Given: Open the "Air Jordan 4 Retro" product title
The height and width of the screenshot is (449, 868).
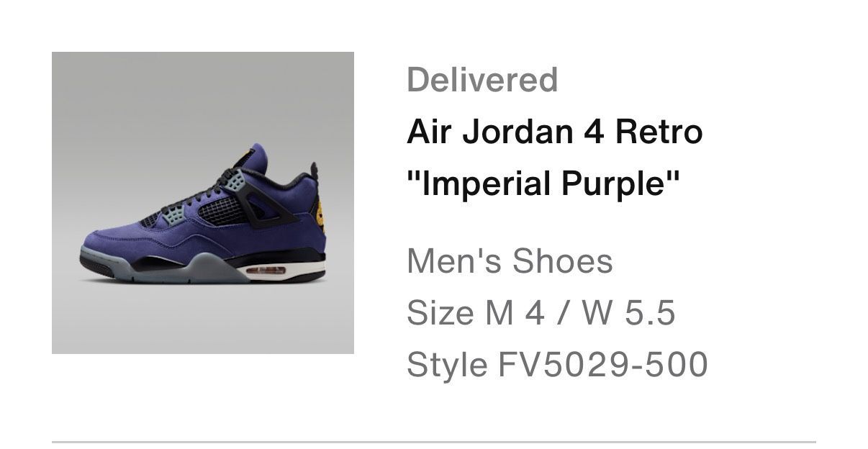Looking at the screenshot, I should 554,132.
